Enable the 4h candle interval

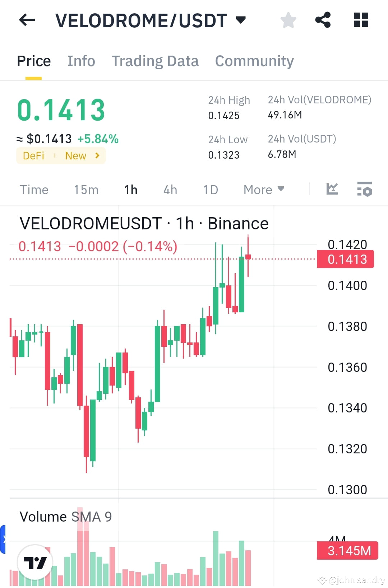click(x=170, y=190)
